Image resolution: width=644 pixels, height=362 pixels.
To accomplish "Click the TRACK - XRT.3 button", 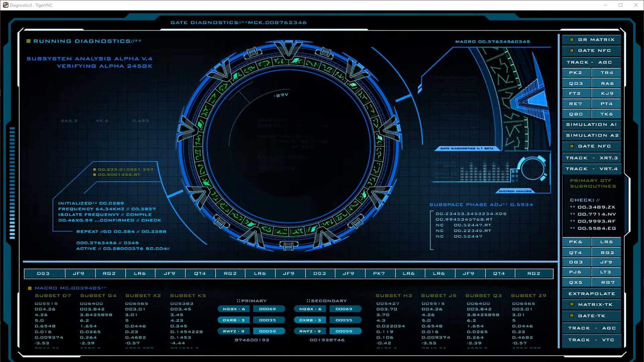I will tap(591, 158).
